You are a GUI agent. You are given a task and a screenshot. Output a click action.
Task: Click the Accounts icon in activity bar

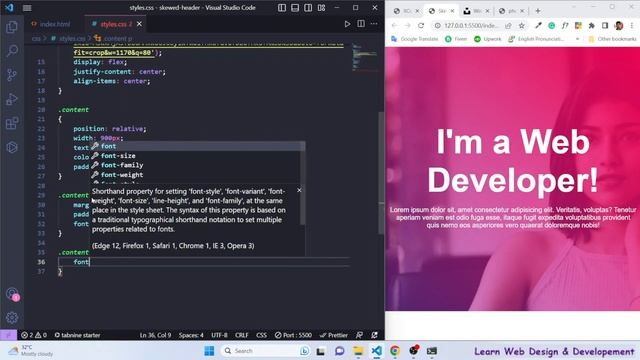(x=12, y=294)
